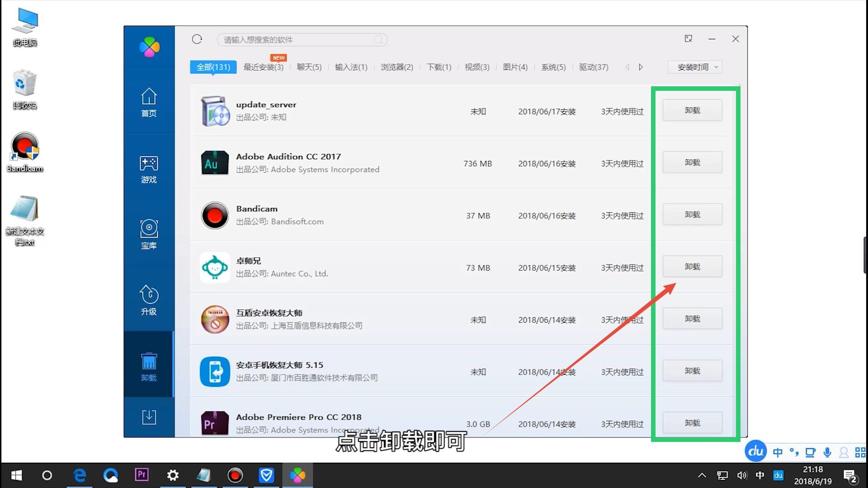868x488 pixels.
Task: Open the shield security app in taskbar
Action: (266, 475)
